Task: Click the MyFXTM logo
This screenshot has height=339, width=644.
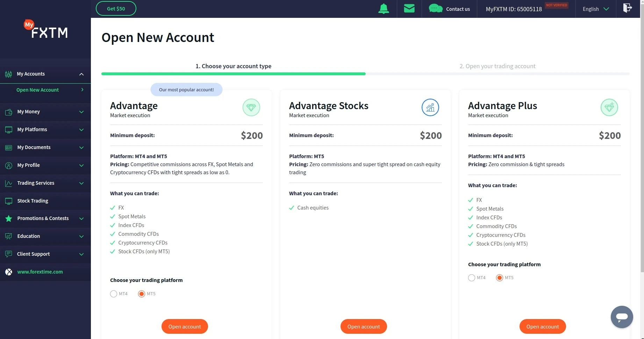Action: coord(46,29)
